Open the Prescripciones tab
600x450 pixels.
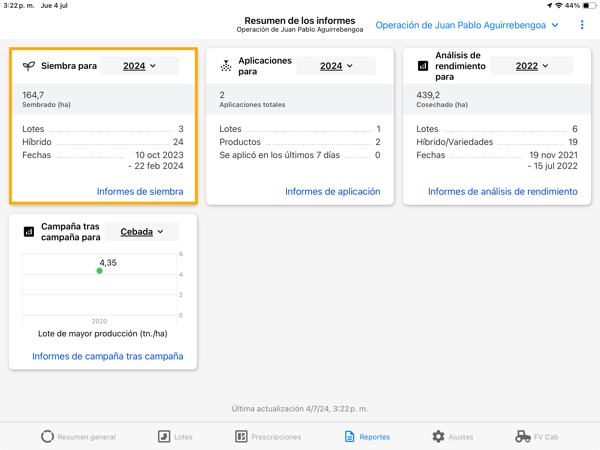[x=268, y=437]
